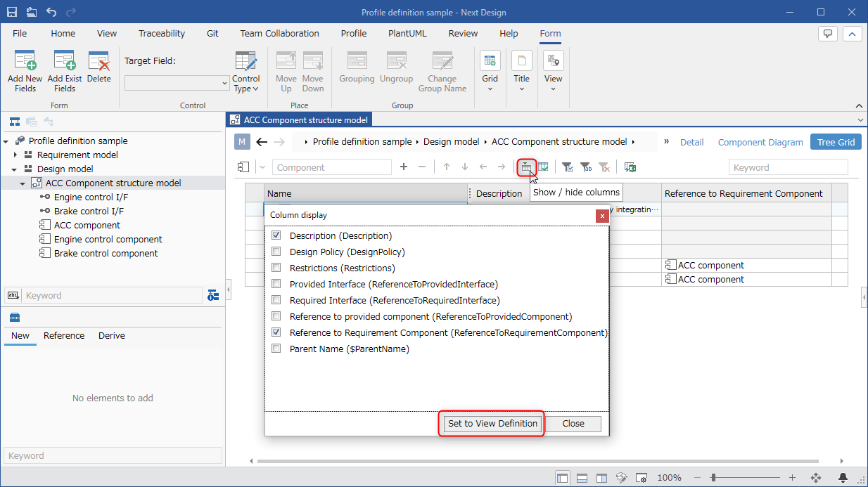Click the Tree Grid view button
Viewport: 868px width, 487px height.
pos(836,142)
